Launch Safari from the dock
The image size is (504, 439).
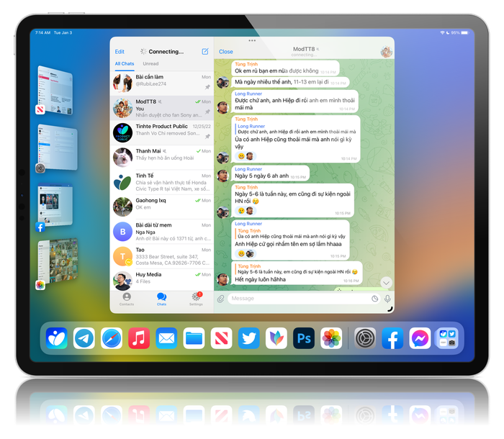point(112,338)
